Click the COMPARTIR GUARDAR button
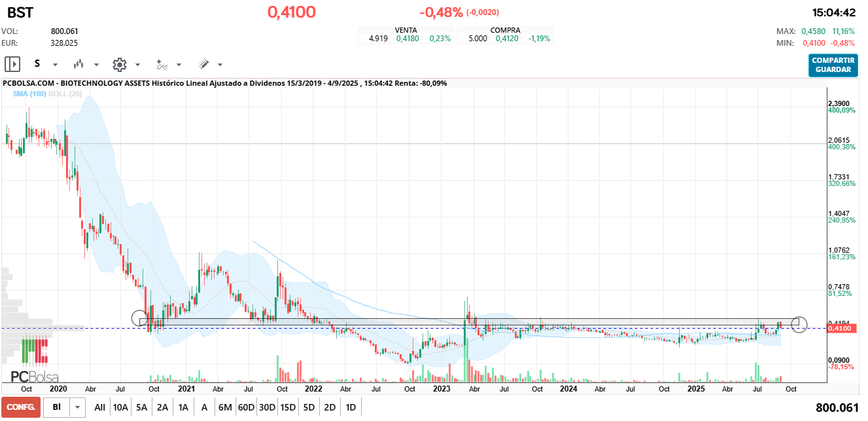The height and width of the screenshot is (421, 868). pyautogui.click(x=833, y=65)
